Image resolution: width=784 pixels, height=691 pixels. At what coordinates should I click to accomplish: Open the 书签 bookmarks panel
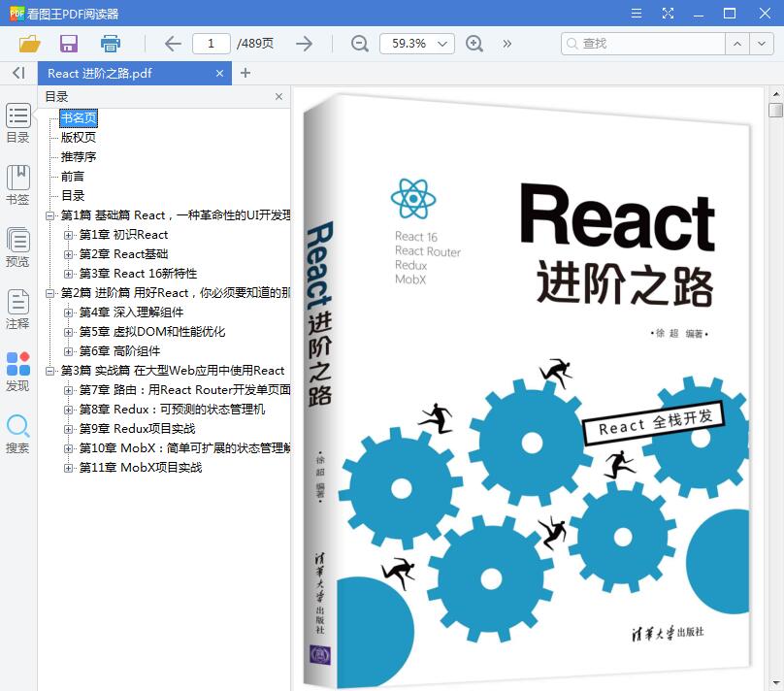[x=18, y=185]
